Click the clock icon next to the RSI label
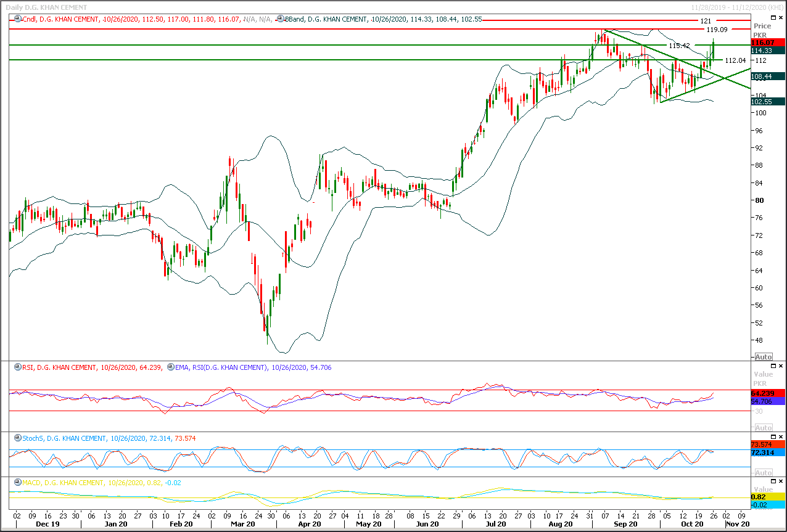 pos(18,367)
